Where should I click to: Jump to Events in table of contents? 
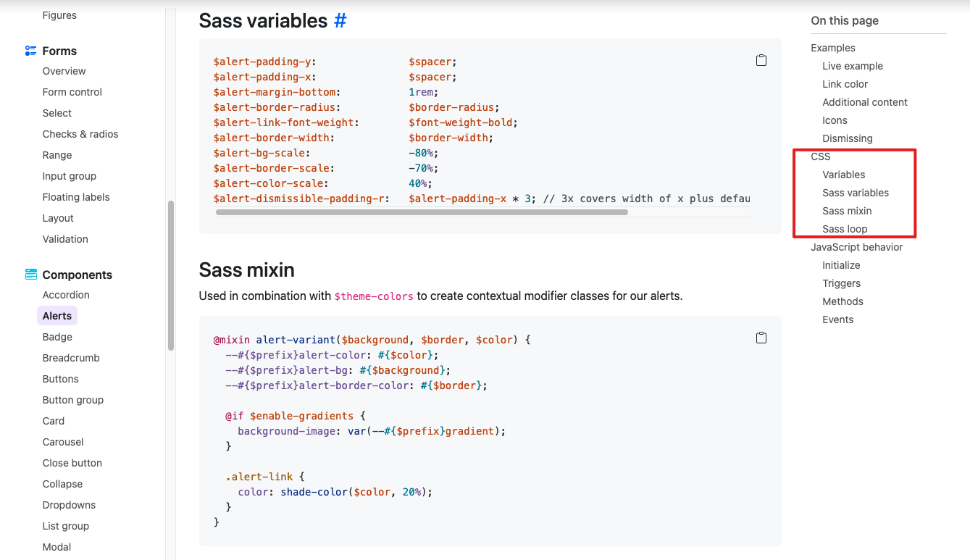[x=837, y=319]
